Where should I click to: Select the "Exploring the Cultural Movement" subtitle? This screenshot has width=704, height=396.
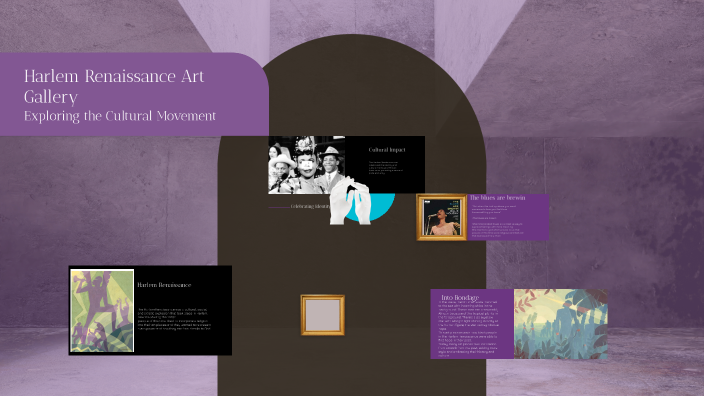click(120, 116)
